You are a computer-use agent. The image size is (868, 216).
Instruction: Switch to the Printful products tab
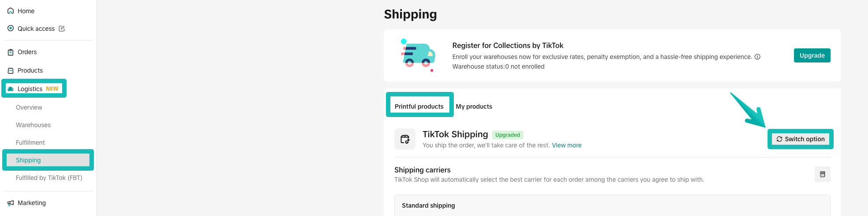click(x=419, y=106)
